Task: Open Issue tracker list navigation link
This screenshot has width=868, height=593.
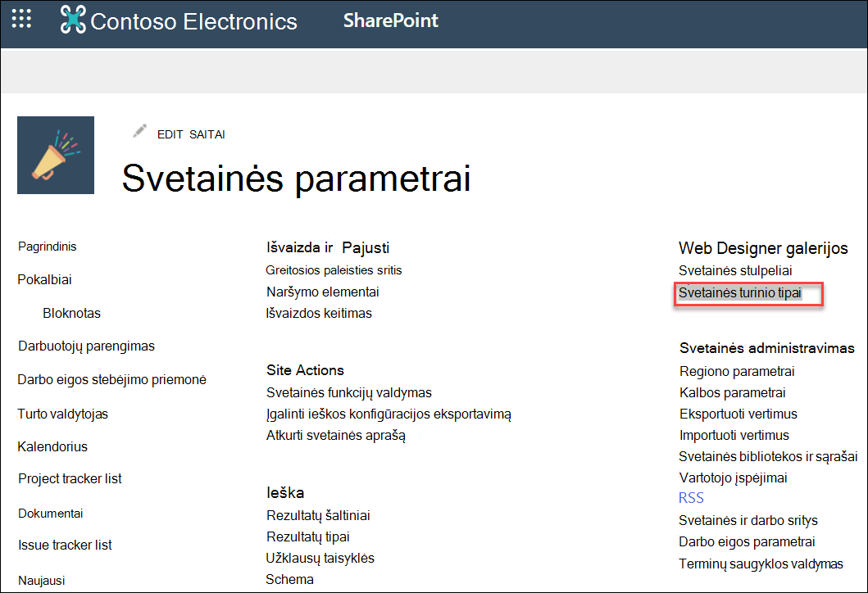Action: coord(65,545)
